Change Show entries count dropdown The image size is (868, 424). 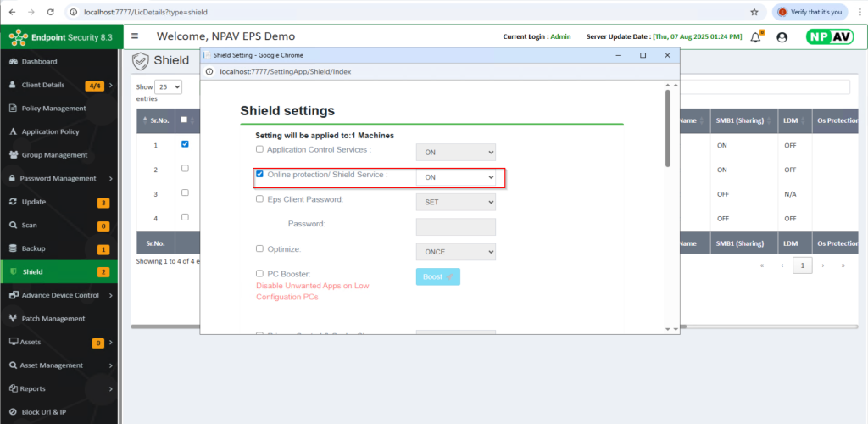169,86
